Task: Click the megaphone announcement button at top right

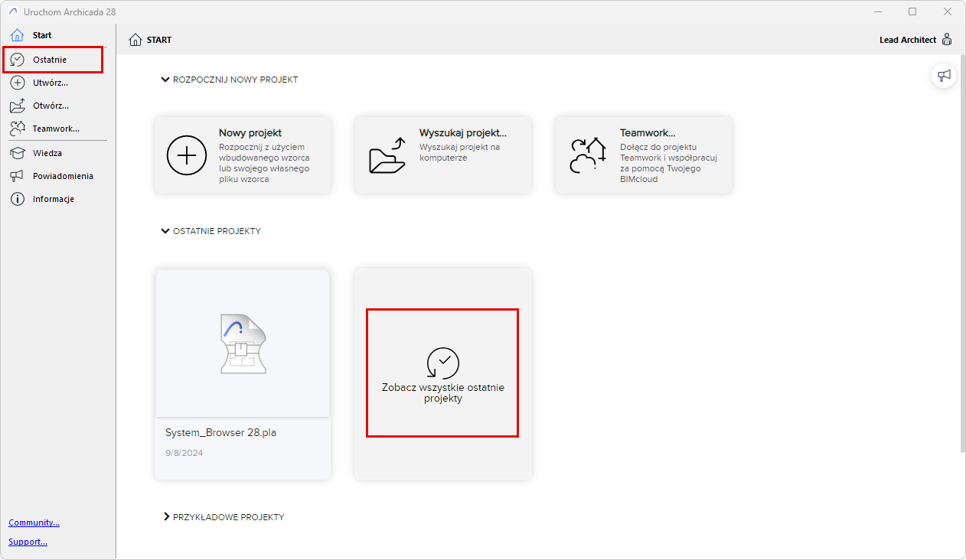Action: (x=944, y=75)
